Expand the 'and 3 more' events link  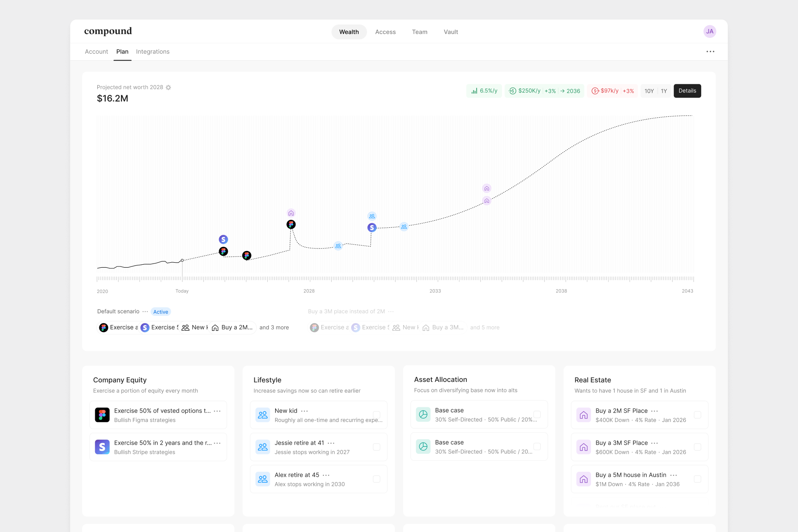[274, 328]
